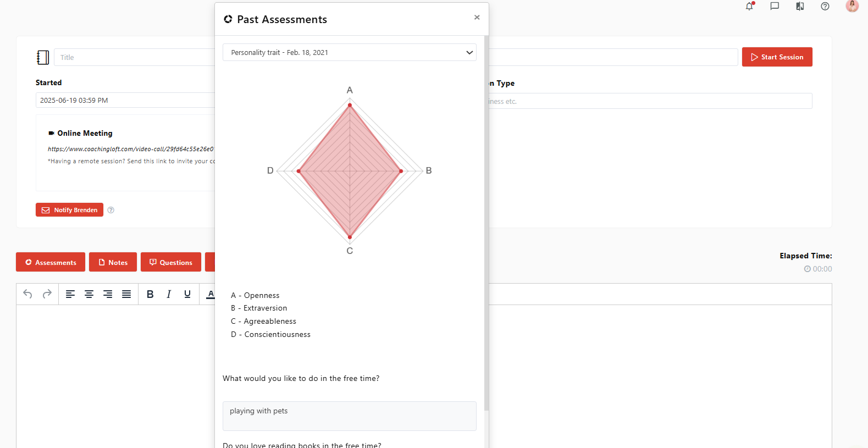Open the Assessments tab button
868x448 pixels.
click(x=51, y=262)
